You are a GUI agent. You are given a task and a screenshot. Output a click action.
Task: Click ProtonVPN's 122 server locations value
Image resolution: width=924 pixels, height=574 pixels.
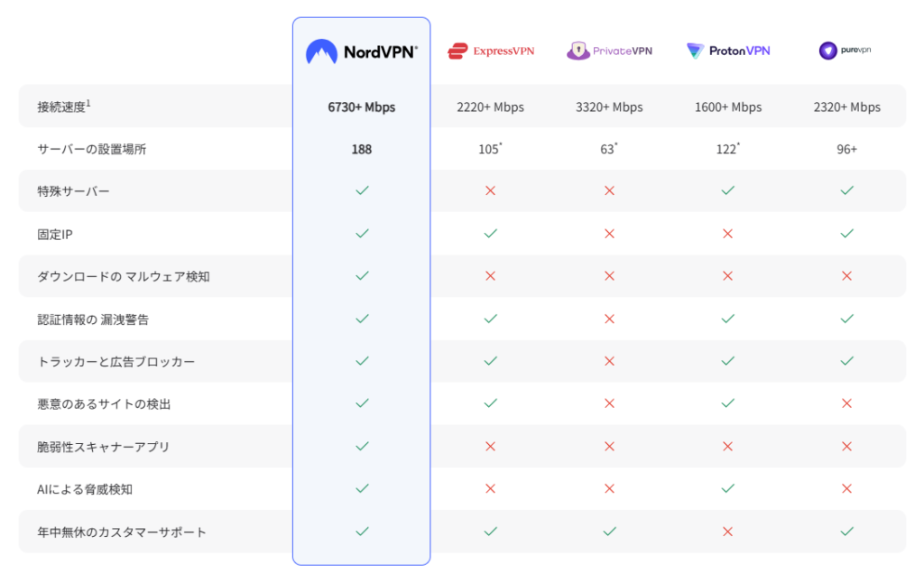click(727, 150)
